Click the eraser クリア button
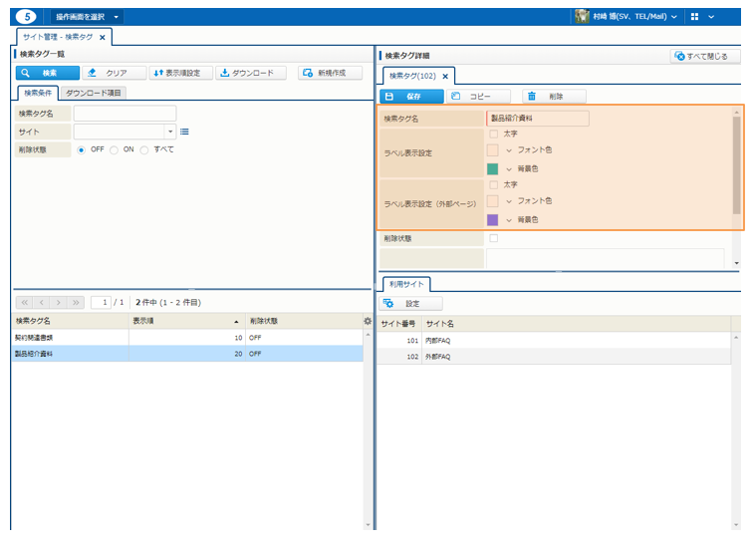756x550 pixels. tap(112, 73)
